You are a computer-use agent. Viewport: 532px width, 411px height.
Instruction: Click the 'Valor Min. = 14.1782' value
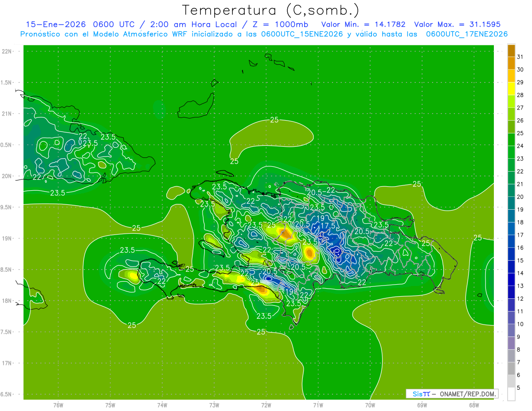click(x=364, y=24)
